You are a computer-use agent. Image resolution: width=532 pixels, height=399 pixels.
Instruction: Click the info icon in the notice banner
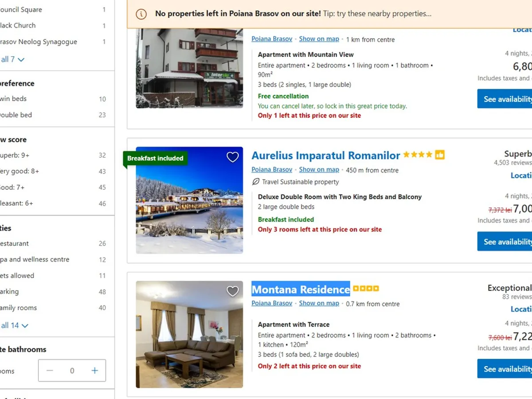pyautogui.click(x=141, y=14)
